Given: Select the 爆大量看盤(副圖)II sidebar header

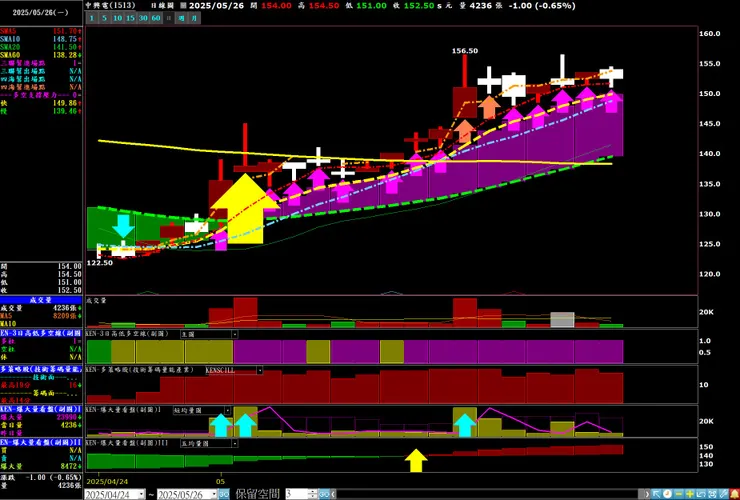Looking at the screenshot, I should point(41,442).
